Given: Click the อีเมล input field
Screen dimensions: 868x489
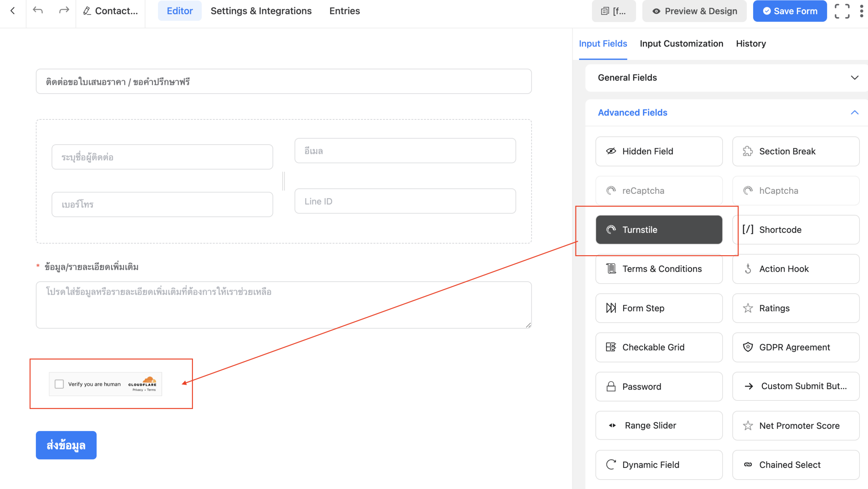Looking at the screenshot, I should click(x=405, y=151).
